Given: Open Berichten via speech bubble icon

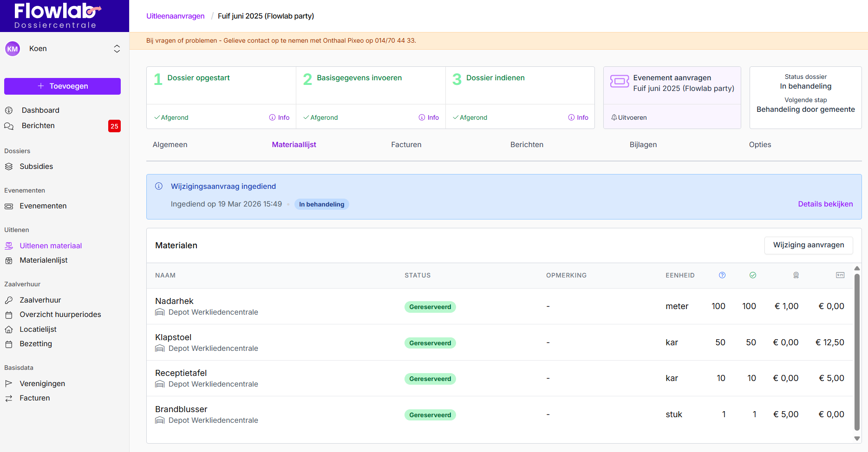Looking at the screenshot, I should click(x=9, y=126).
